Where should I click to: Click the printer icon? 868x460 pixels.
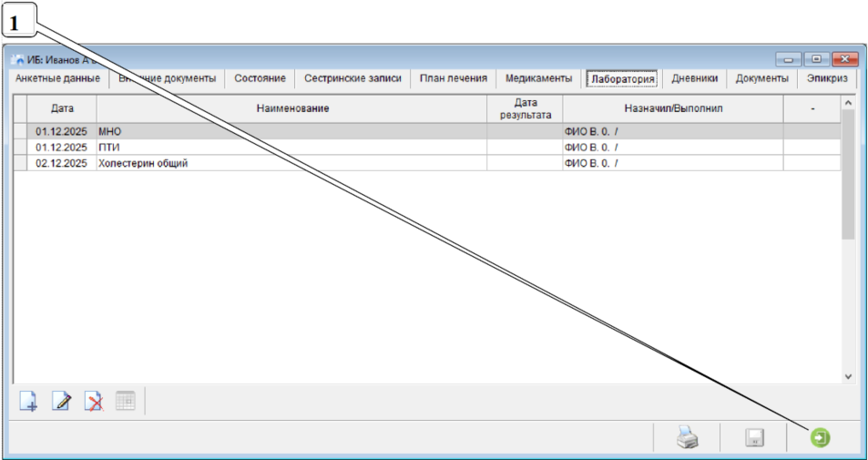(x=687, y=438)
